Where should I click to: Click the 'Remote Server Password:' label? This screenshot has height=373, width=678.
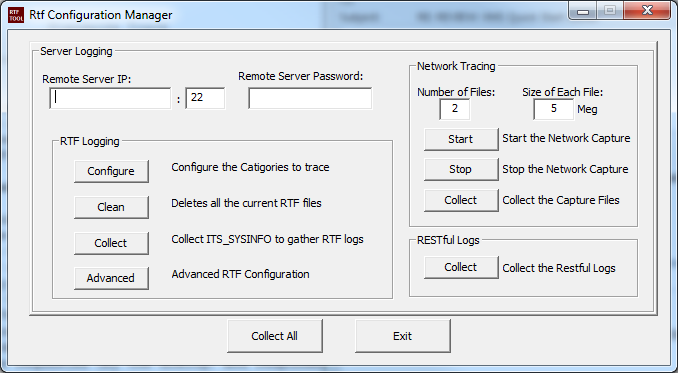[x=301, y=77]
